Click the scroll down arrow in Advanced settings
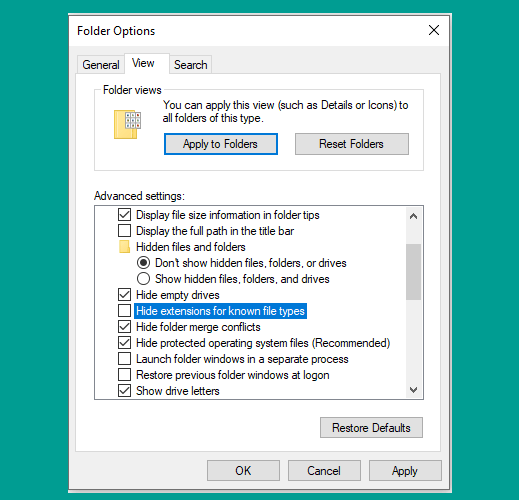Viewport: 519px width, 500px height. pos(413,390)
